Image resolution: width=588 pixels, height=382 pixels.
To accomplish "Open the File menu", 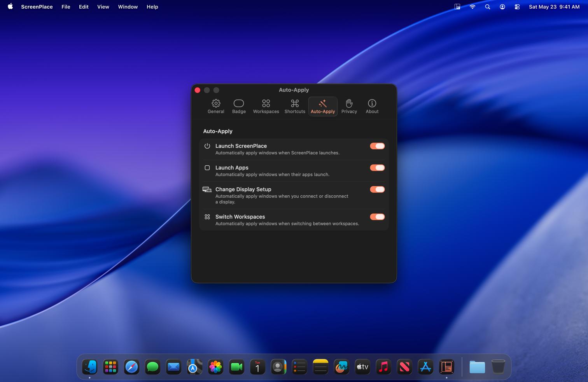I will [66, 7].
